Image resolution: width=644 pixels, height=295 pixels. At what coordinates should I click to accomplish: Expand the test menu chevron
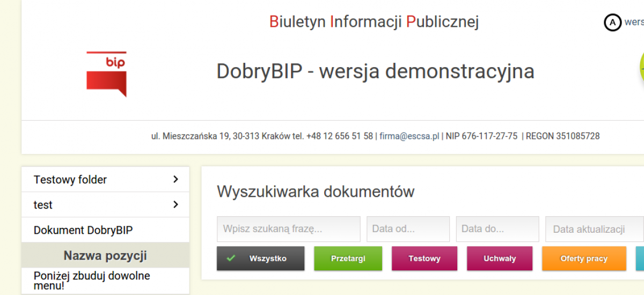[175, 204]
